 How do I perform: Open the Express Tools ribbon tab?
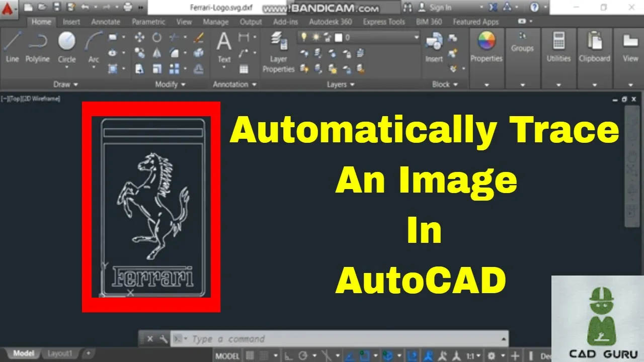(384, 22)
